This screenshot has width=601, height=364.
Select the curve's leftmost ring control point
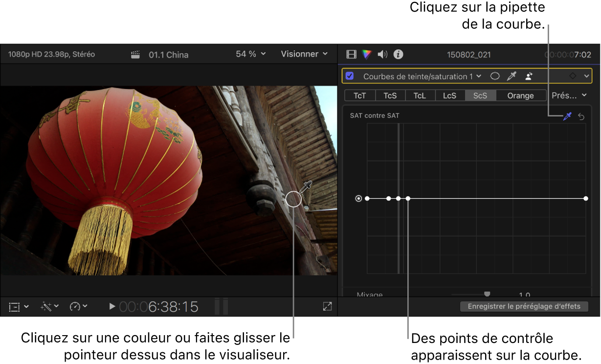(x=359, y=199)
